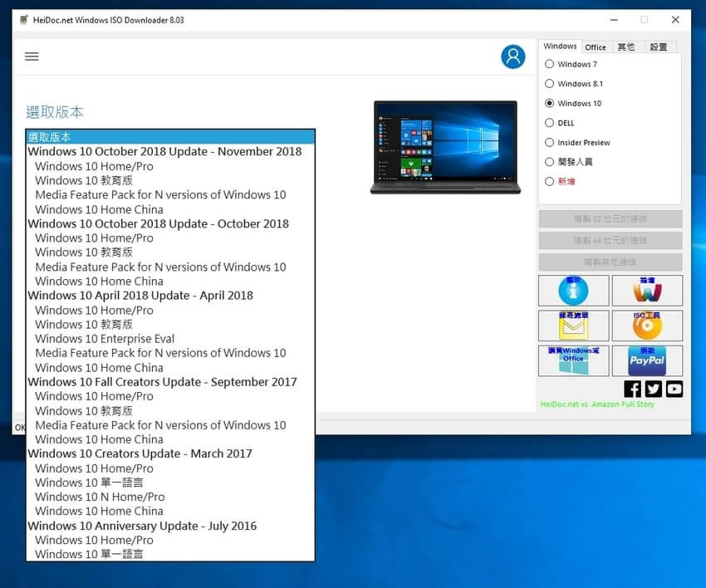The width and height of the screenshot is (706, 588).
Task: Pick Windows 10 Home/Pro under Creators Update March 2017
Action: click(170, 468)
